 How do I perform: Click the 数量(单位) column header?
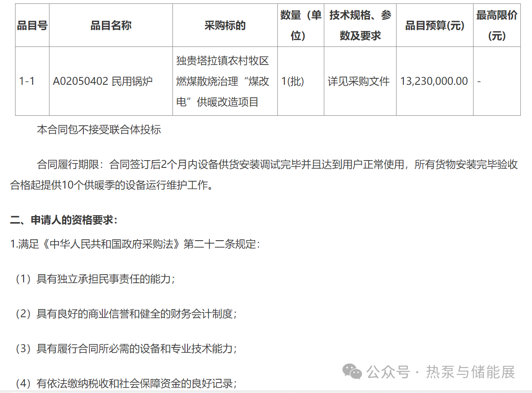pos(300,25)
